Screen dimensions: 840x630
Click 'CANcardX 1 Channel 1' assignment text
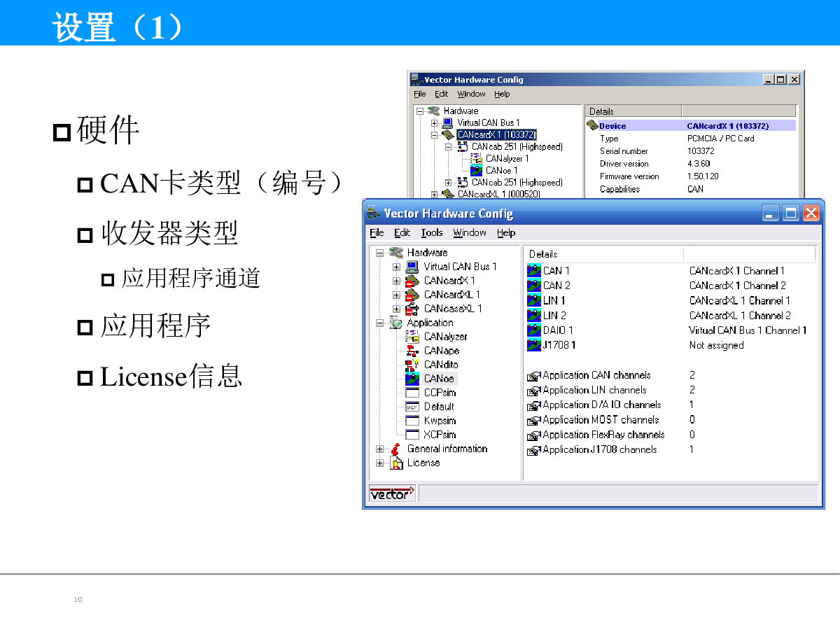[x=737, y=271]
